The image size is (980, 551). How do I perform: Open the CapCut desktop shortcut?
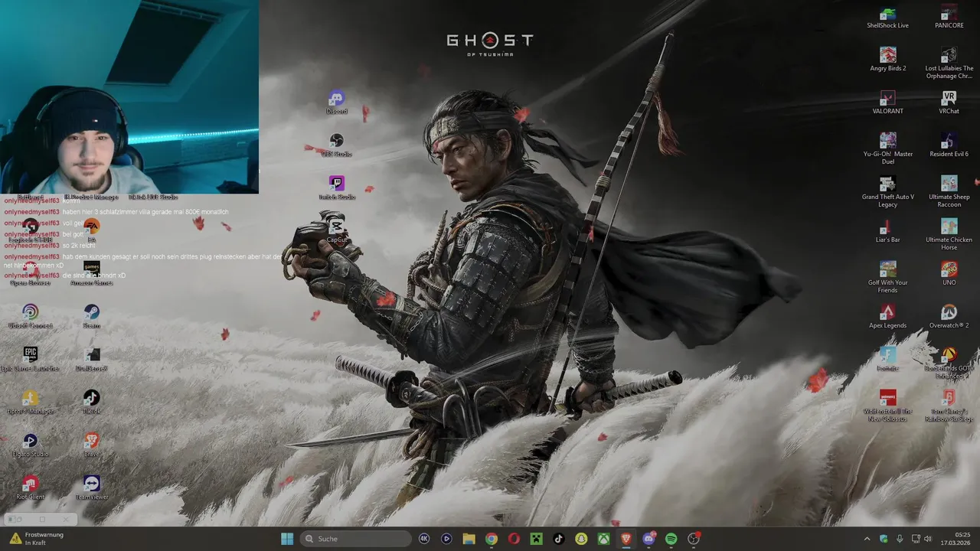coord(336,231)
